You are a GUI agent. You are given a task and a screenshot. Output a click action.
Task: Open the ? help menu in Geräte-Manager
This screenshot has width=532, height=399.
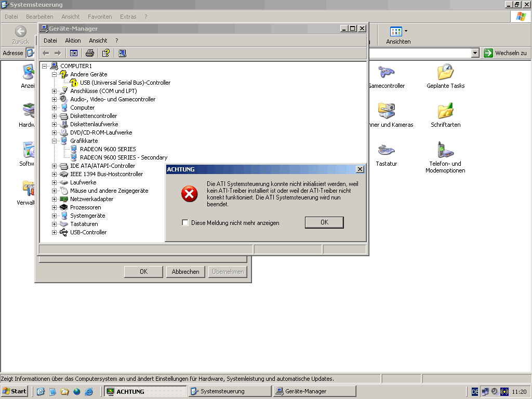tap(117, 41)
